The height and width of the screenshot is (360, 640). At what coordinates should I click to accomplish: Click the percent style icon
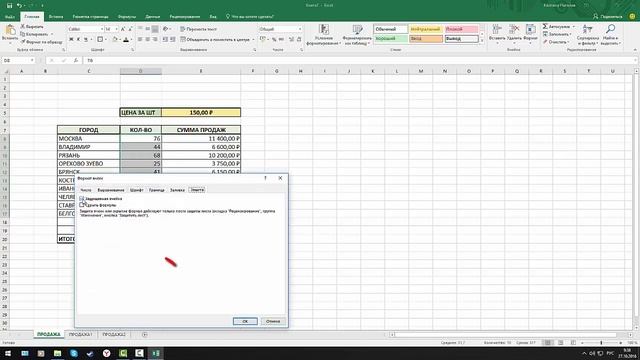[x=274, y=40]
